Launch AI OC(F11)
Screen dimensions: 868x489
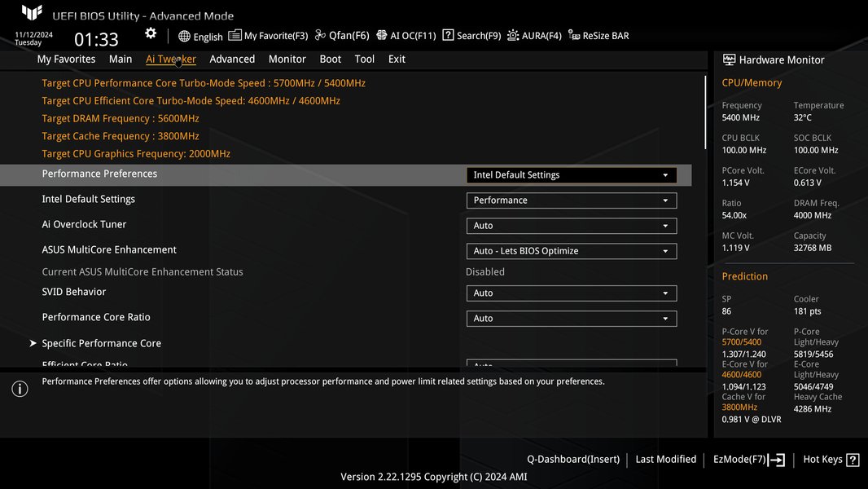tap(413, 35)
